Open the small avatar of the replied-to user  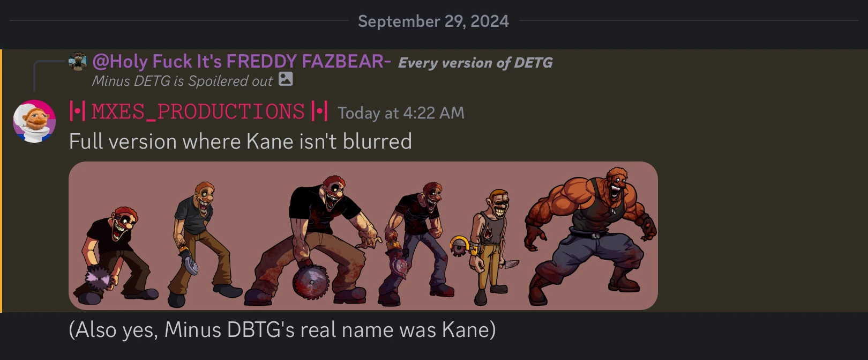coord(78,62)
